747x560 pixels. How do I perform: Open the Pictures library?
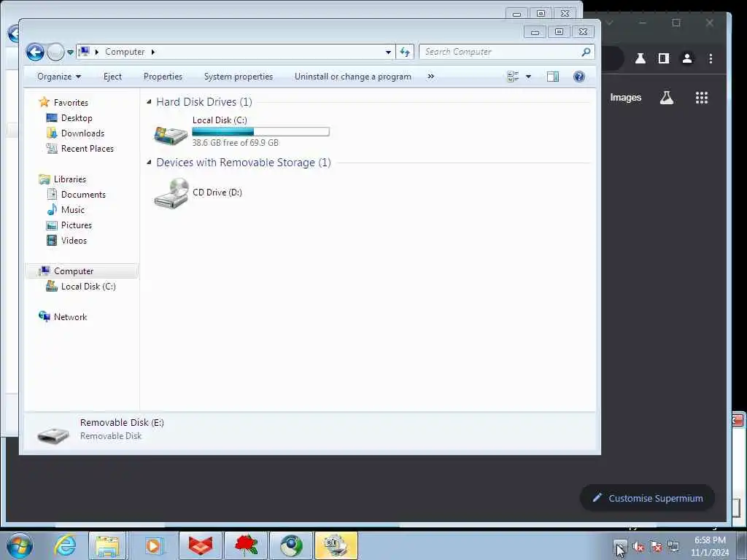click(76, 225)
